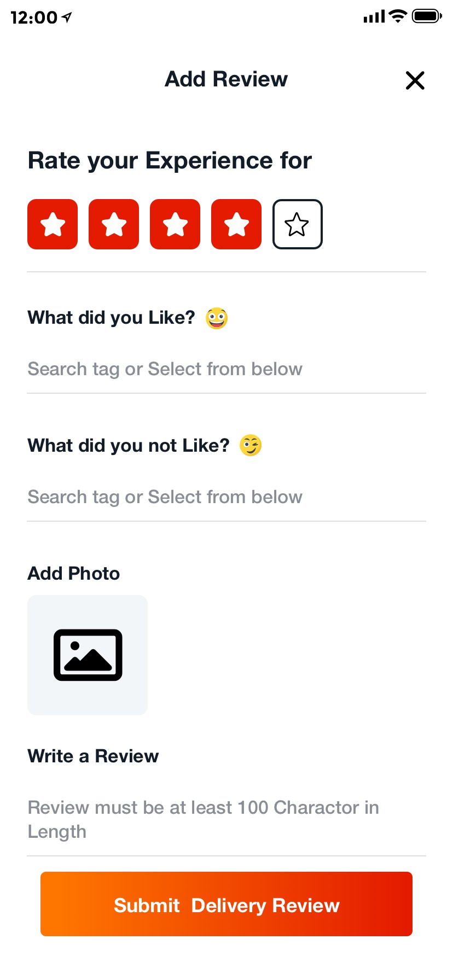Screen dimensions: 453x980
Task: Set rating to three stars
Action: [x=175, y=224]
